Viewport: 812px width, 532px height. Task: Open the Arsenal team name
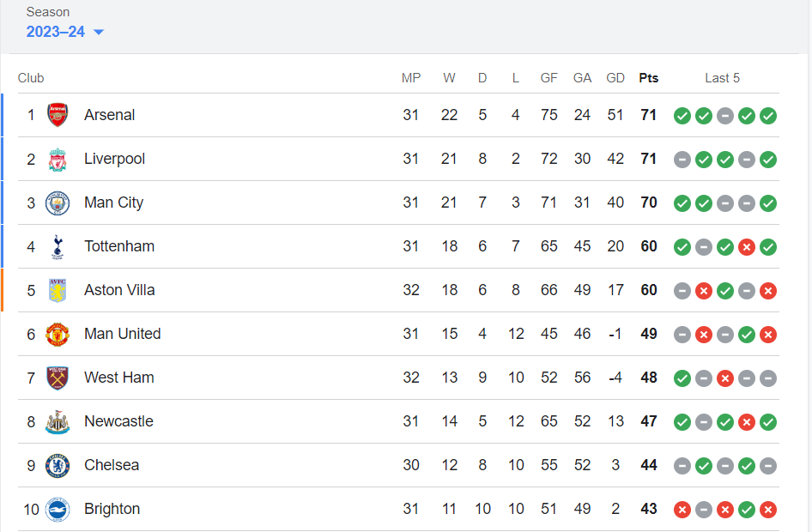(109, 115)
